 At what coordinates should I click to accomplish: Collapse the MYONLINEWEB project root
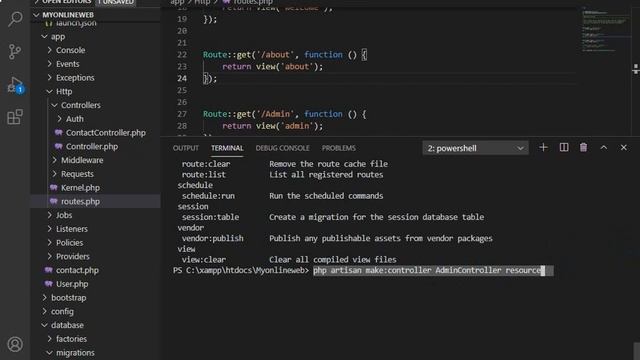[68, 15]
